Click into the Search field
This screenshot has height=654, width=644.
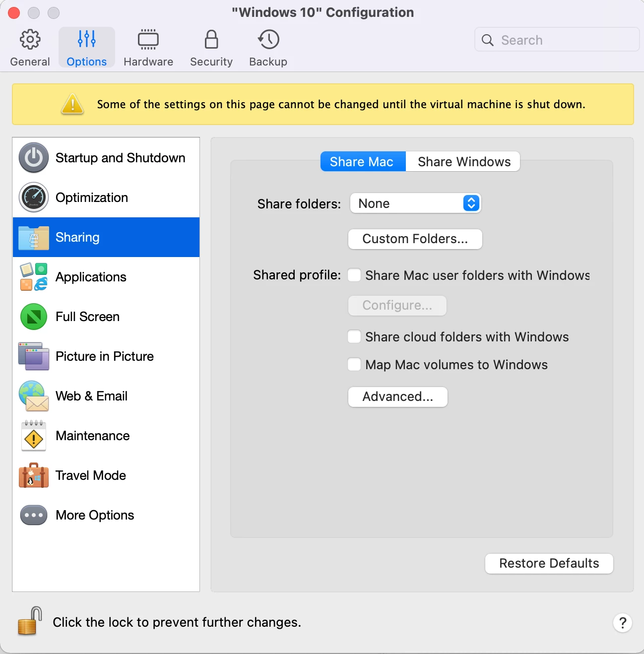click(x=557, y=40)
